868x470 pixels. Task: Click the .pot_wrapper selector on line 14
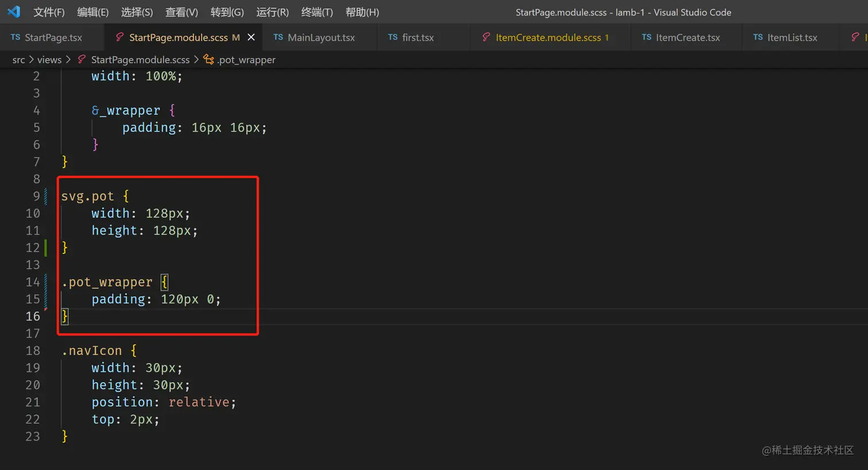[x=107, y=282]
